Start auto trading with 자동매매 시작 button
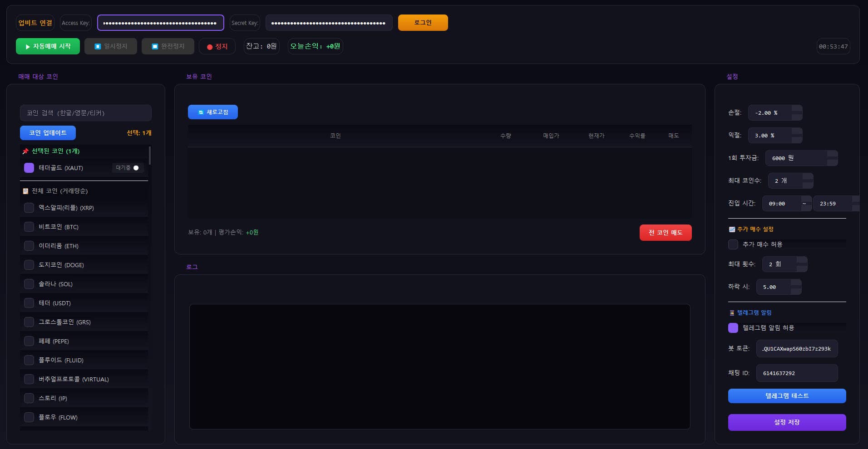The height and width of the screenshot is (449, 868). click(x=48, y=46)
